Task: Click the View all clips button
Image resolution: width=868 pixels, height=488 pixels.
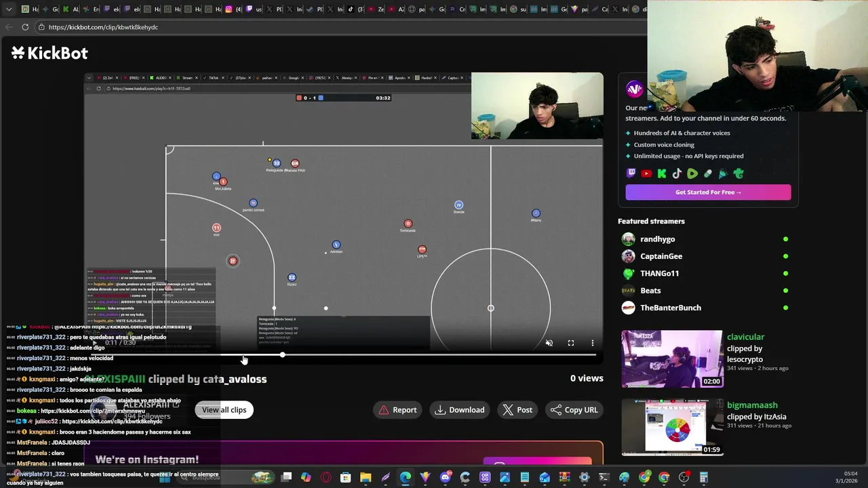Action: tap(224, 409)
